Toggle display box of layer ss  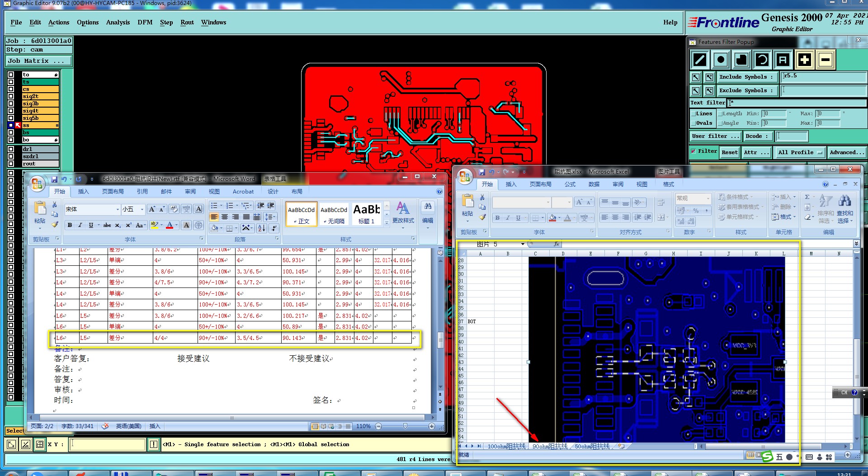click(x=11, y=125)
